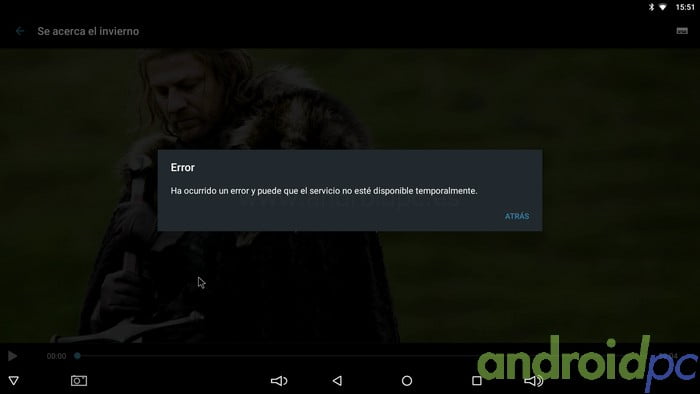This screenshot has width=700, height=394.
Task: Click the blue progress bar handle
Action: tap(77, 356)
